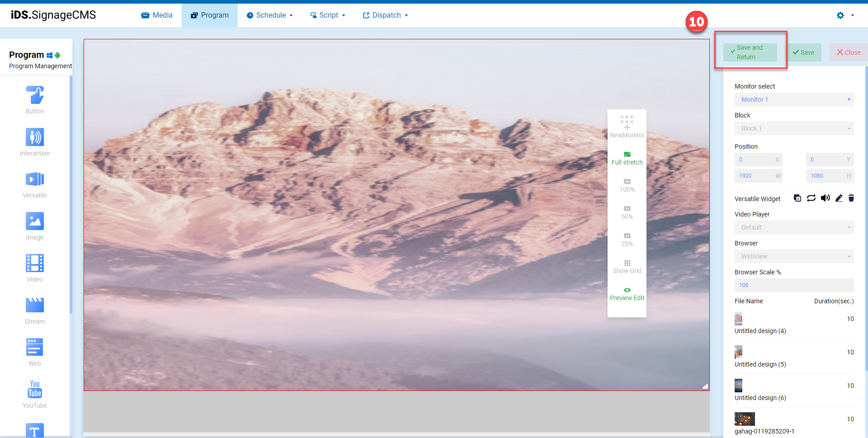Viewport: 868px width, 438px height.
Task: Open Monitor select dropdown
Action: coord(794,99)
